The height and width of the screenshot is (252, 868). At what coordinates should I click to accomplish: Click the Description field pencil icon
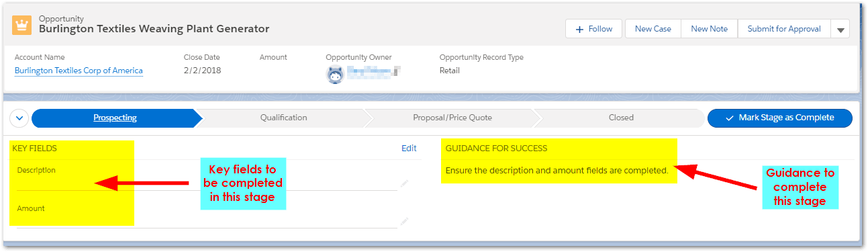404,183
